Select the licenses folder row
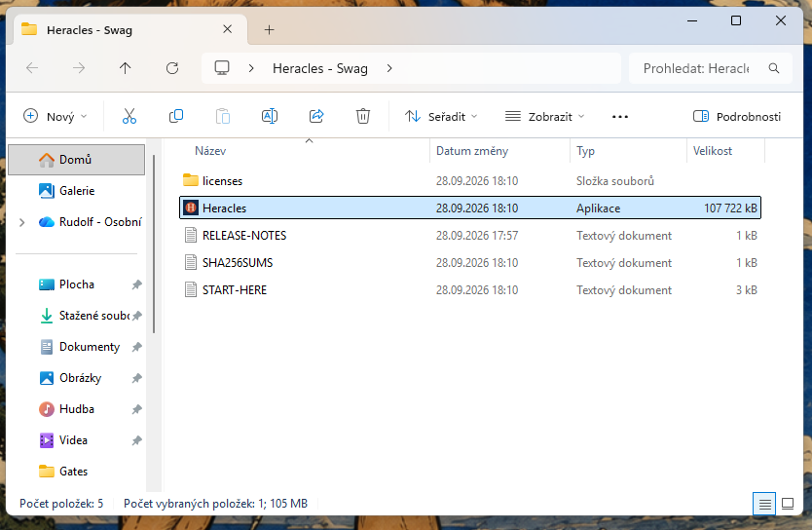The image size is (812, 530). tap(470, 181)
